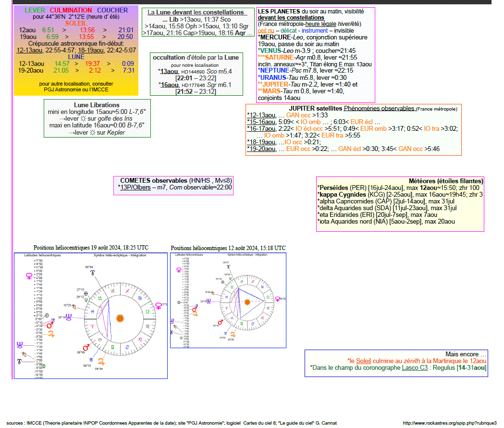Click the Perséides (PER) meteor shower entry

pyautogui.click(x=398, y=188)
